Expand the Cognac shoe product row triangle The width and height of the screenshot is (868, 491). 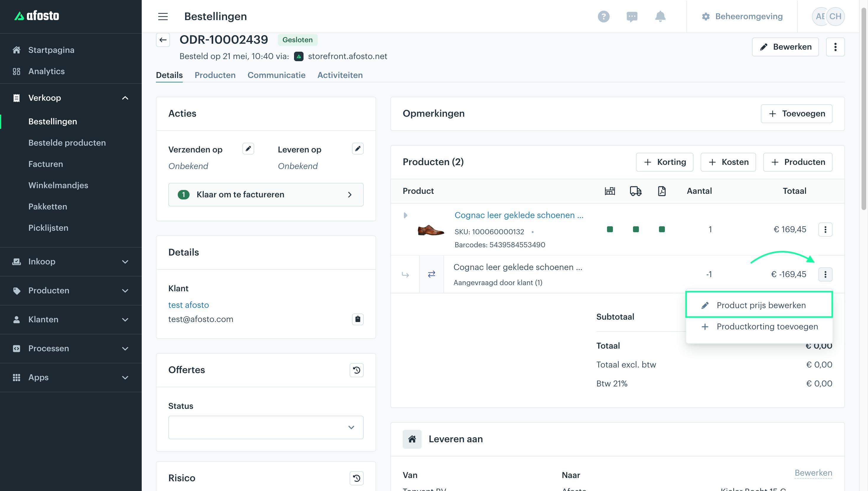coord(405,215)
